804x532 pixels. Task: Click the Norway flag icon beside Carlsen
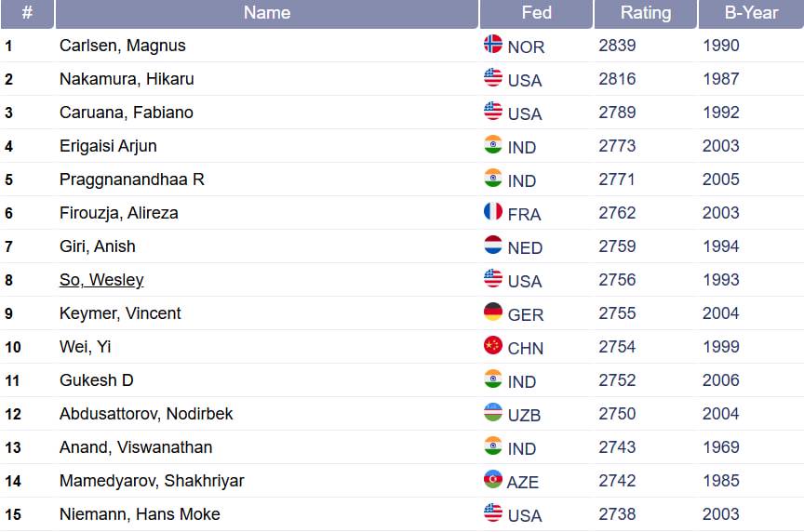493,45
